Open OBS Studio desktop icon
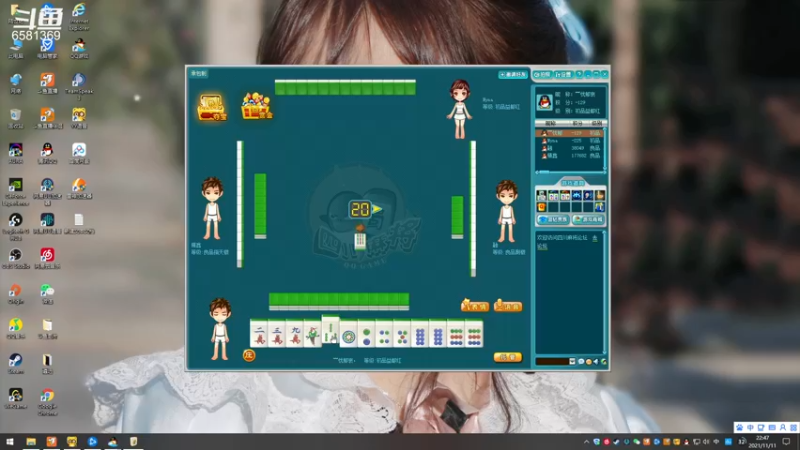This screenshot has height=450, width=800. pyautogui.click(x=15, y=259)
